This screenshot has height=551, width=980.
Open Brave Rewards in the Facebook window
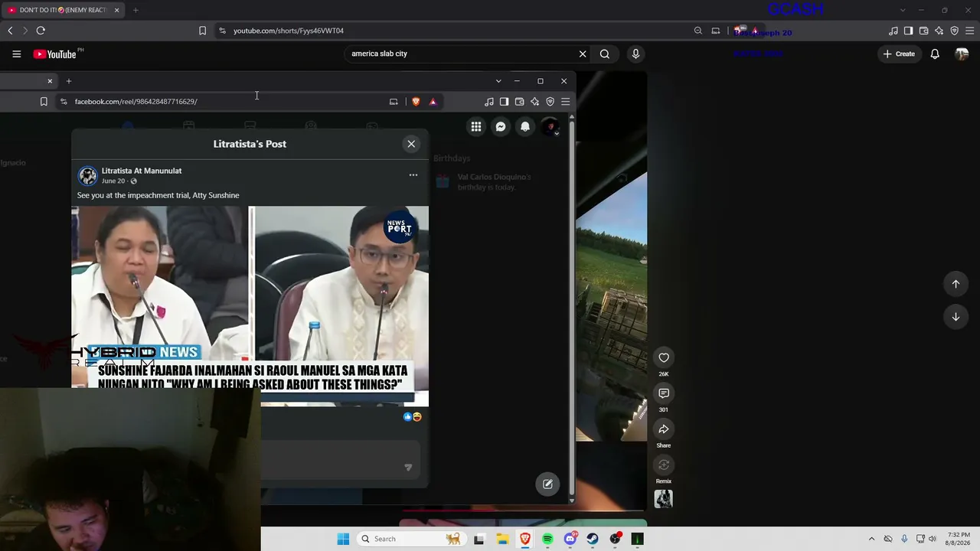pyautogui.click(x=433, y=102)
